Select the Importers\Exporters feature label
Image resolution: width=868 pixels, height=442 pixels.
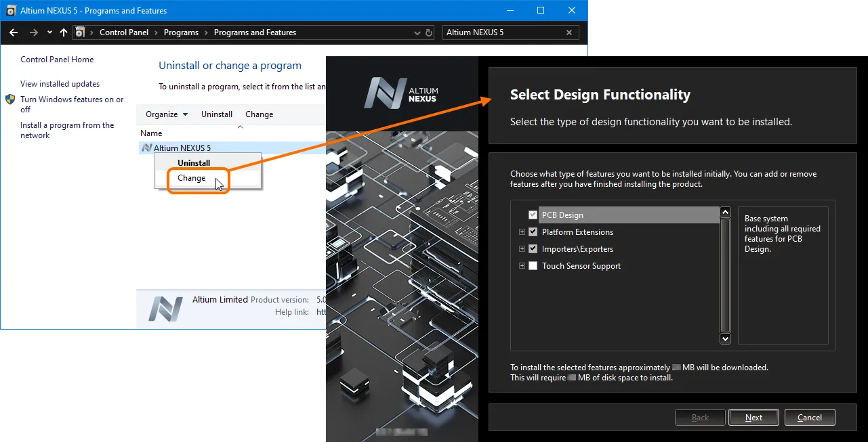coord(577,249)
